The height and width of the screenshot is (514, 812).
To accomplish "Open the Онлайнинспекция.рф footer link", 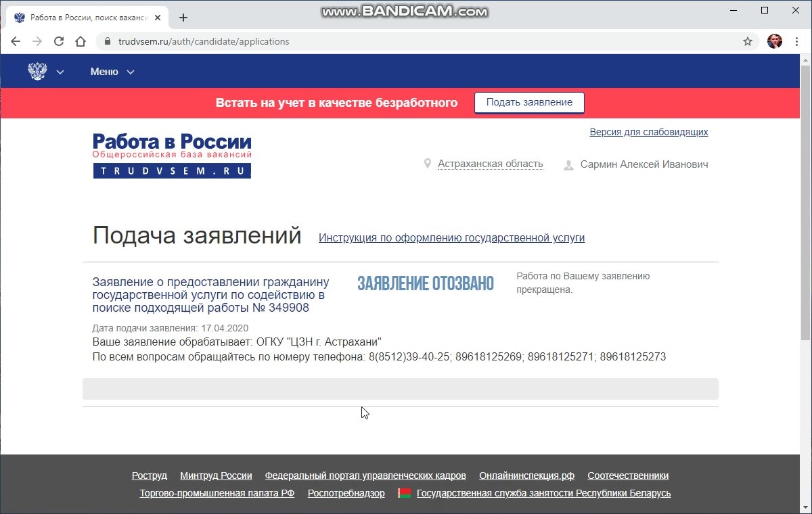I will (527, 475).
